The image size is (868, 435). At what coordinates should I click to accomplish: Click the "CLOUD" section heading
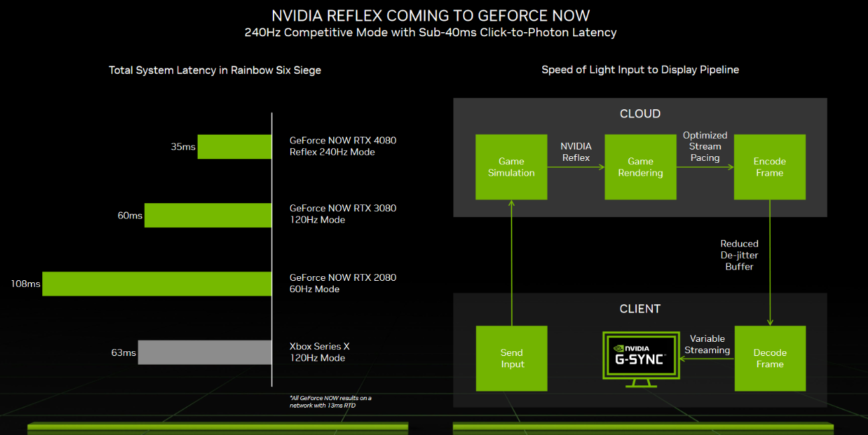pos(640,114)
